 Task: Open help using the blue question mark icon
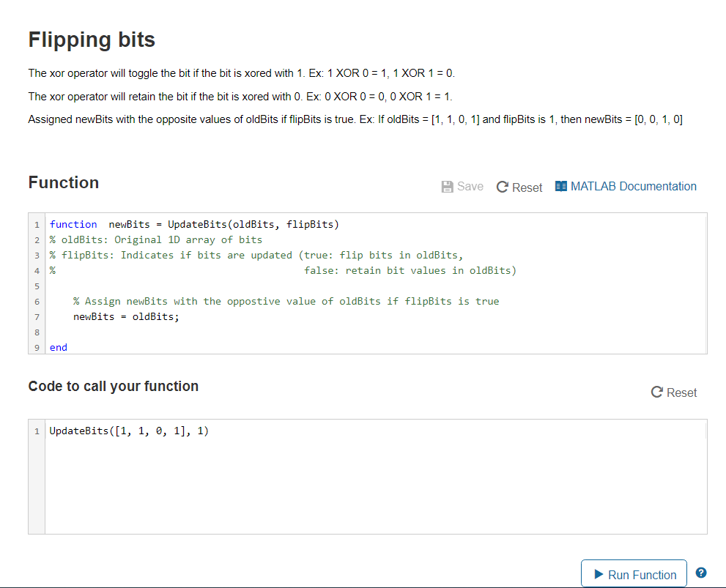pyautogui.click(x=700, y=573)
